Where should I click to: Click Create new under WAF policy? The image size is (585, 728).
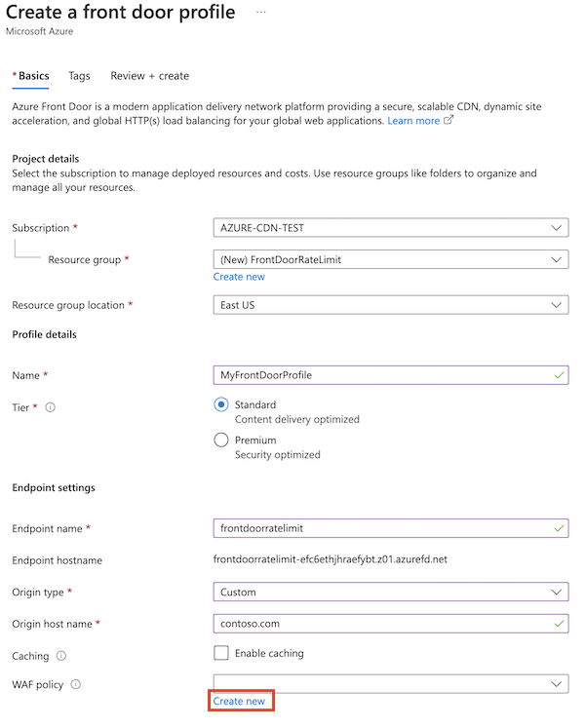click(239, 701)
